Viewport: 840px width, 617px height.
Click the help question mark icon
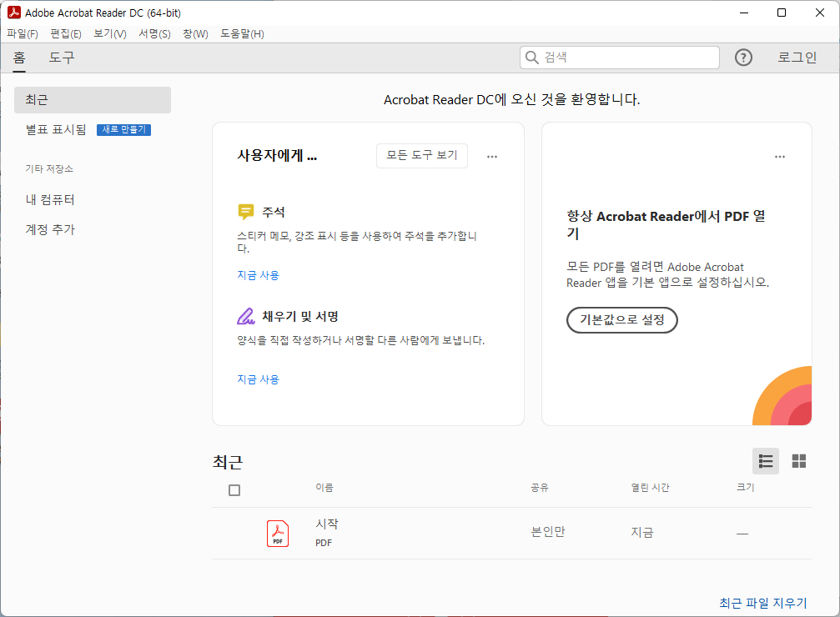coord(743,58)
